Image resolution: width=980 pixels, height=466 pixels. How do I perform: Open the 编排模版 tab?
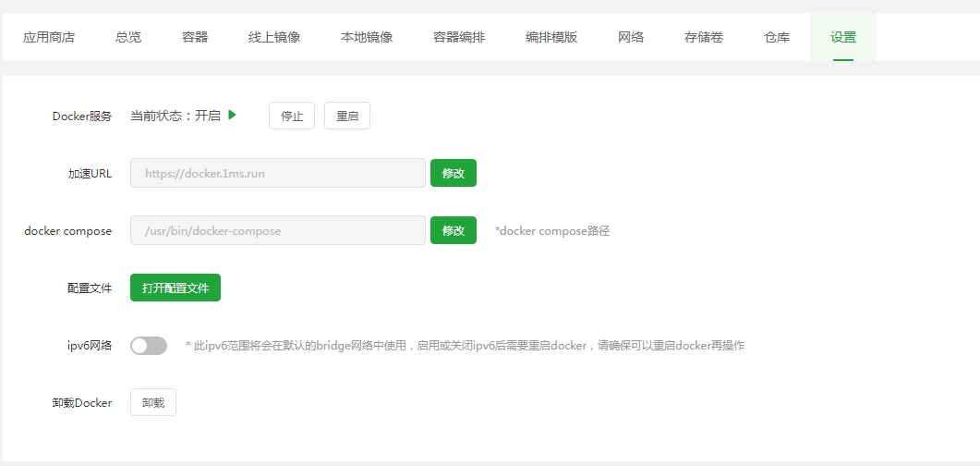pyautogui.click(x=551, y=38)
